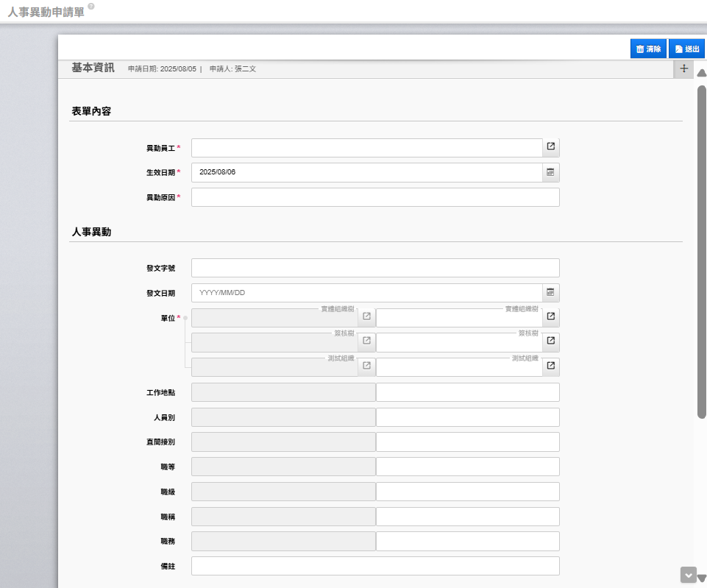The height and width of the screenshot is (588, 707).
Task: Open the right 測試組織 unit selector
Action: pyautogui.click(x=551, y=366)
